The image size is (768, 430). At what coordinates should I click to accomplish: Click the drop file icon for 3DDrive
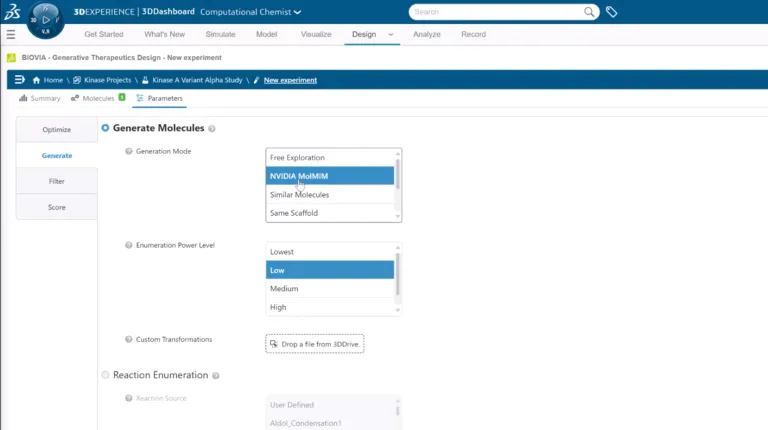click(274, 344)
